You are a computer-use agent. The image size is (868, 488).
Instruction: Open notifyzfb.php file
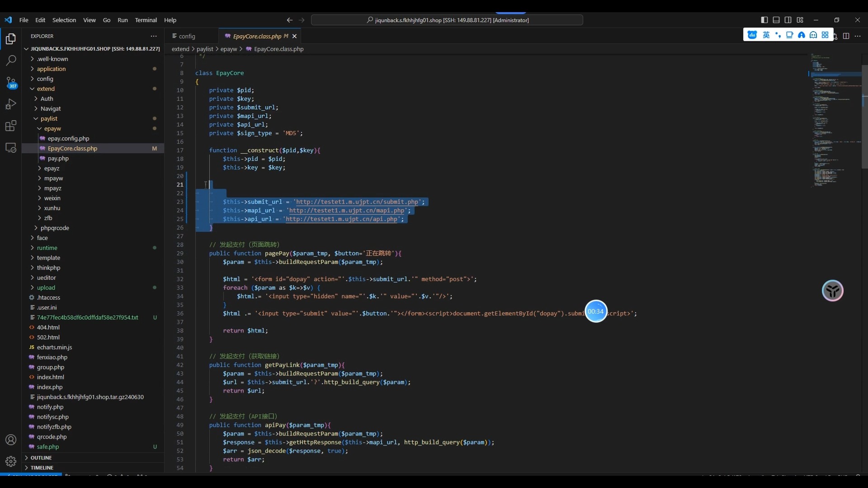[93, 427]
